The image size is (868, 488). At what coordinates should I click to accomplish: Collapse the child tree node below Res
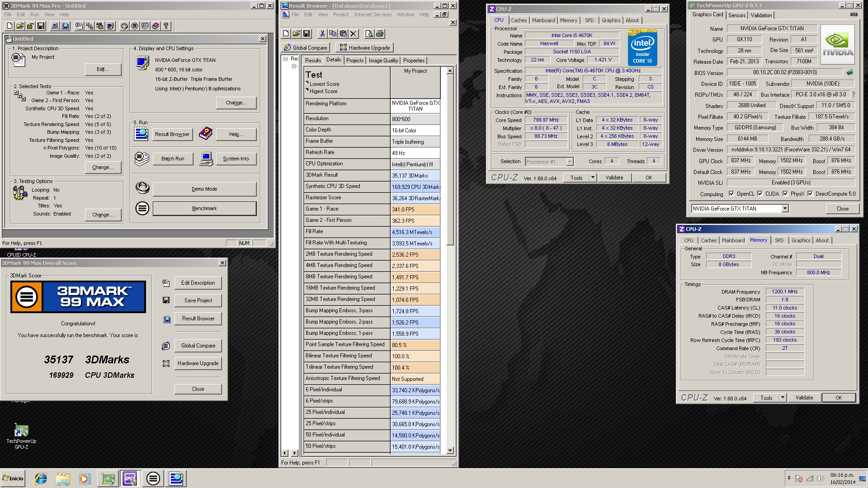coord(294,66)
